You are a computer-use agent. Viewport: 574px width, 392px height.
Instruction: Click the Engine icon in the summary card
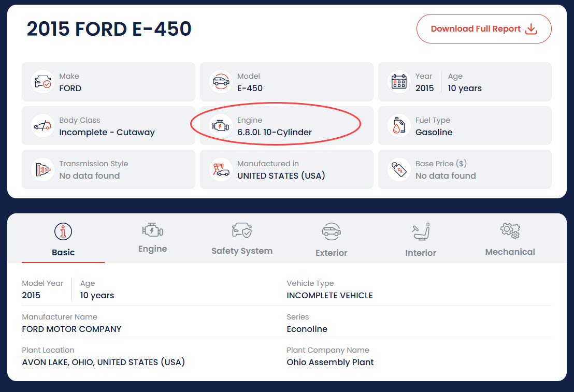(x=220, y=126)
